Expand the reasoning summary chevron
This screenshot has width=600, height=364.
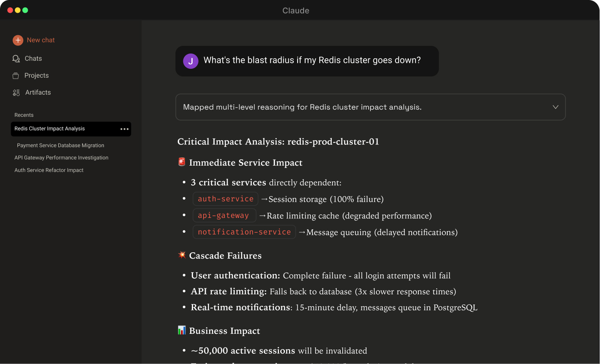point(555,107)
